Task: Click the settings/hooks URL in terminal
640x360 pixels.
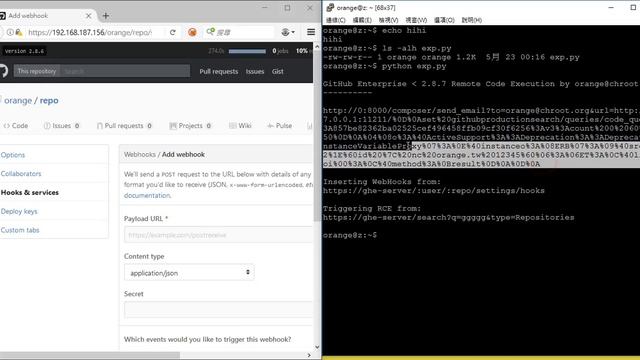Action: 433,191
